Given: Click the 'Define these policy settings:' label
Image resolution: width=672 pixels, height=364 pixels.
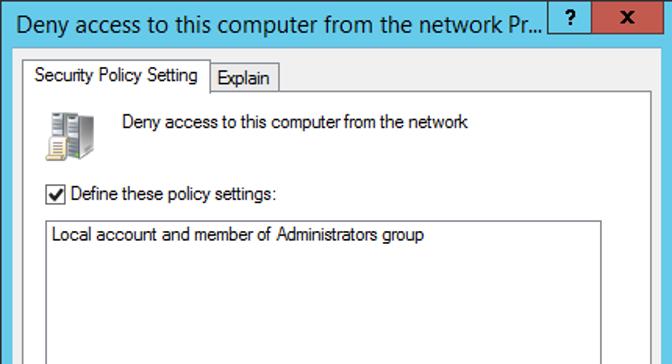Looking at the screenshot, I should [x=173, y=194].
